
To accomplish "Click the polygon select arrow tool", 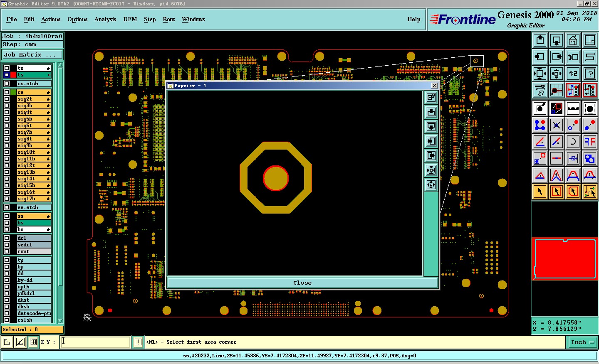I will pyautogui.click(x=573, y=192).
